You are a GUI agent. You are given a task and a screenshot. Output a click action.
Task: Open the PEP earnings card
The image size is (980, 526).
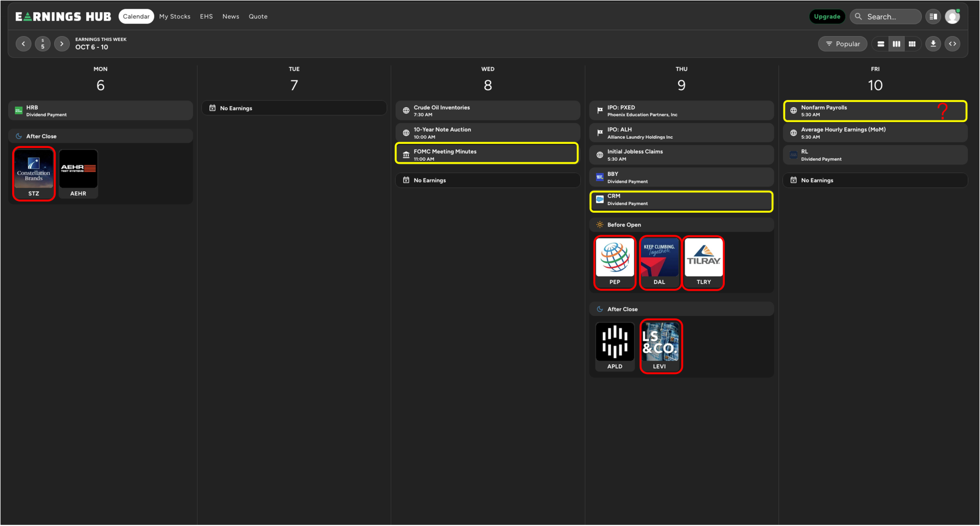tap(615, 262)
